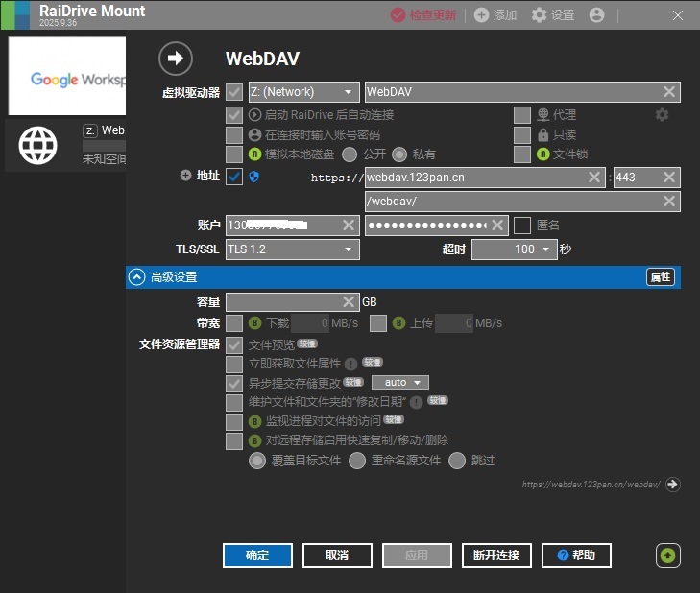Clear the account username field
Image resolution: width=700 pixels, height=593 pixels.
click(x=349, y=225)
